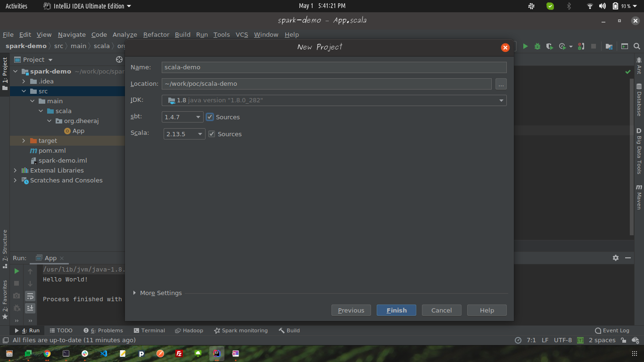The image size is (644, 362).
Task: Open the Hadoop tool tab
Action: pyautogui.click(x=189, y=330)
